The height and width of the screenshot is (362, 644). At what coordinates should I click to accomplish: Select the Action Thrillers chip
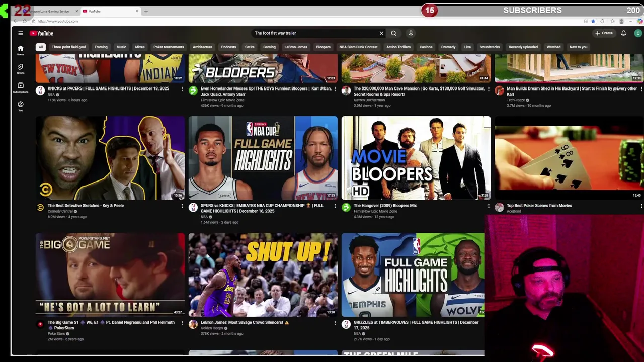398,47
